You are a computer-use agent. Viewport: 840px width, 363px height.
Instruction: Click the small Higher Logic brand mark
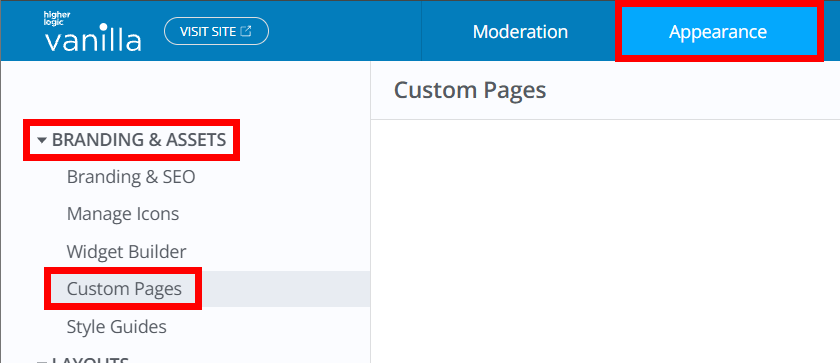coord(57,18)
